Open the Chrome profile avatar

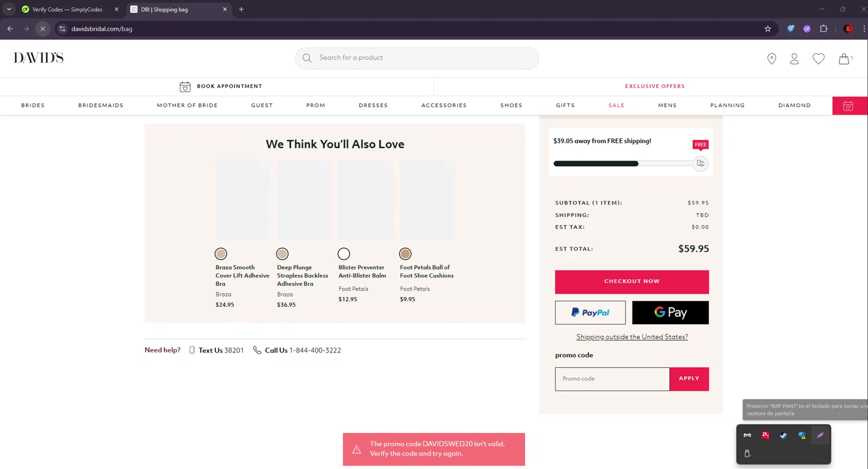(848, 28)
